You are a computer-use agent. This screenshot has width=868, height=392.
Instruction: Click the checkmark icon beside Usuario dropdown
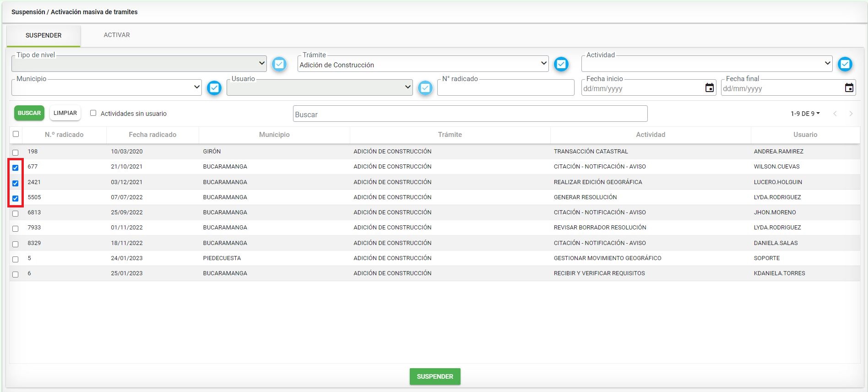(425, 88)
